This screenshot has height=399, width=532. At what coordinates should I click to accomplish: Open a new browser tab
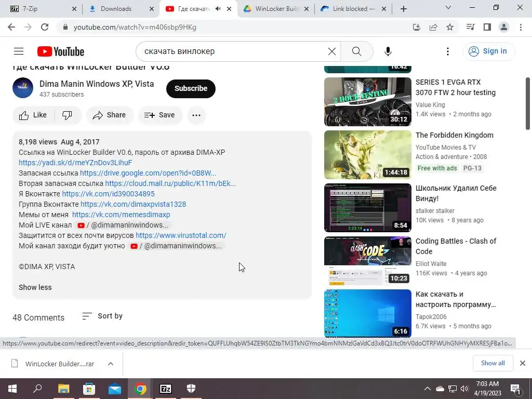coord(403,9)
